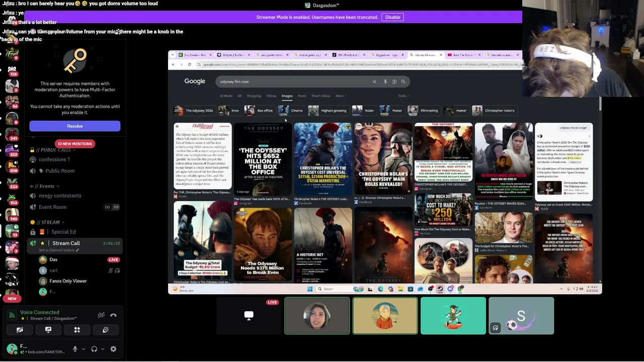Screen dimensions: 644x362
Task: Select the S avatar participant tile
Action: click(521, 316)
